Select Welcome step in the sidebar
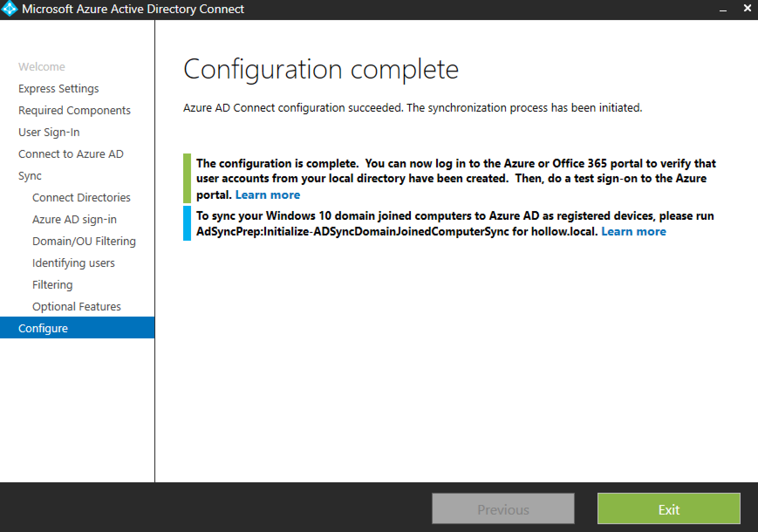Image resolution: width=758 pixels, height=532 pixels. 41,67
